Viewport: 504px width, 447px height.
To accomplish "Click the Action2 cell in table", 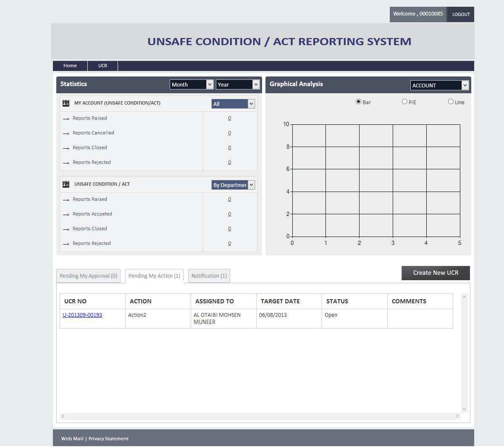I will (x=158, y=319).
